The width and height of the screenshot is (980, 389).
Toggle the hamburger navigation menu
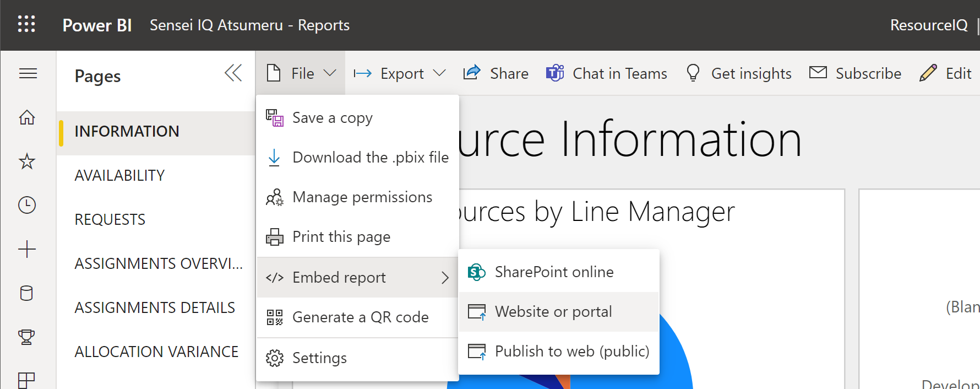(x=28, y=73)
